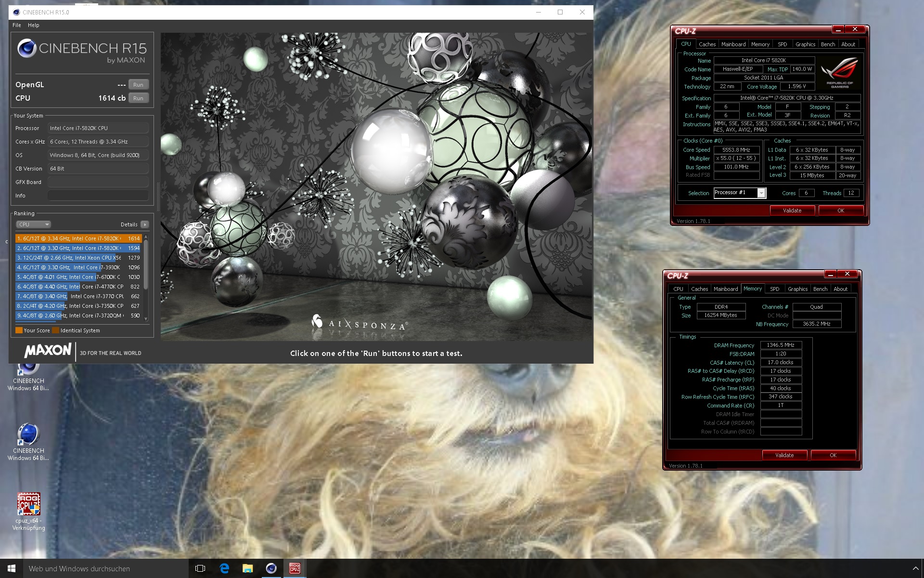The image size is (924, 578).
Task: Open Caches tab in upper CPU-Z window
Action: (707, 44)
